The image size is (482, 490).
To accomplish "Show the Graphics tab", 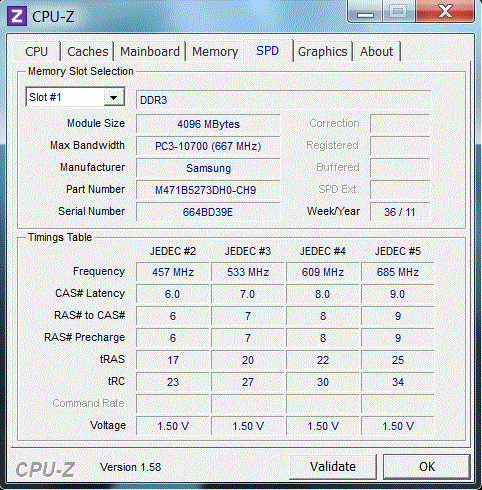I will [x=323, y=51].
